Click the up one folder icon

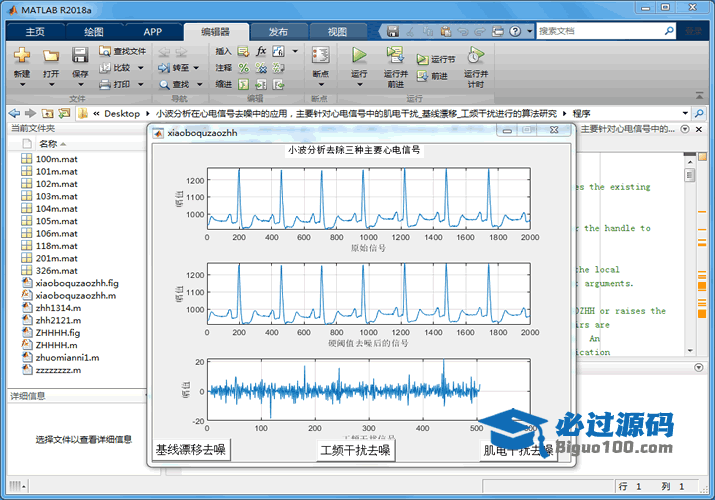(47, 113)
